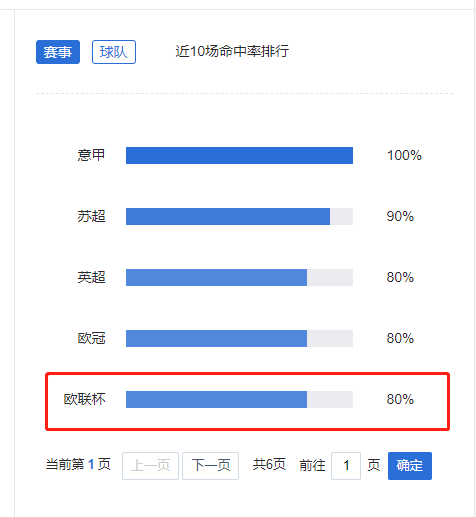Select the 欧联杯 league label

tap(85, 399)
